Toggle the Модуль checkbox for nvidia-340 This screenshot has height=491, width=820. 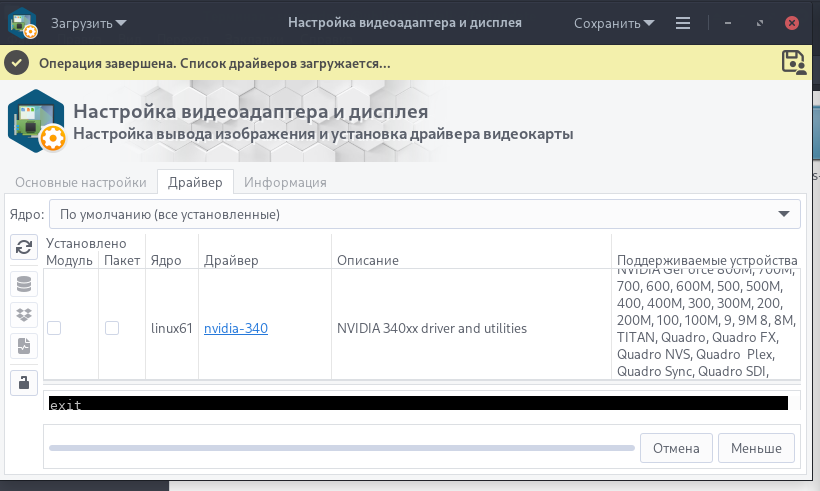(54, 328)
